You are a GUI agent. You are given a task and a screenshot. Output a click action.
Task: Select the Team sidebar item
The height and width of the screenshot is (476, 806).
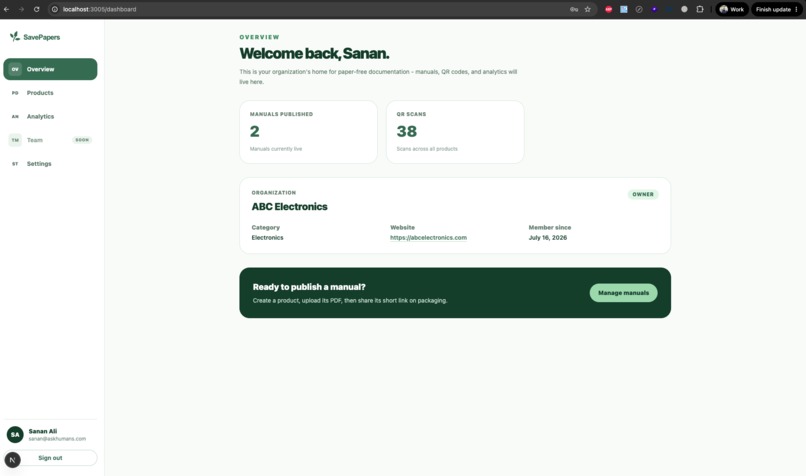tap(50, 140)
